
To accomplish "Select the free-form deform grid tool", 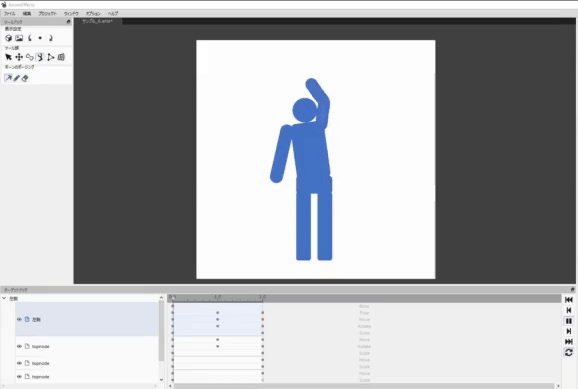I will (61, 57).
